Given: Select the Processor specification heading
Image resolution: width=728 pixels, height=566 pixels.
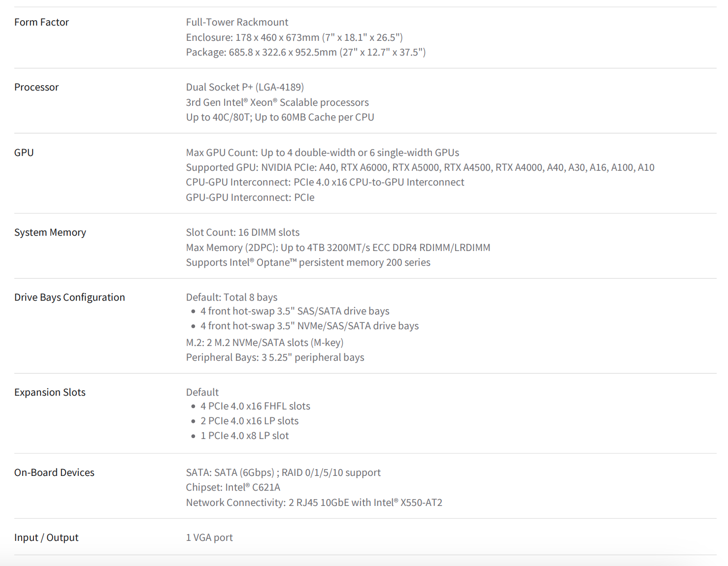Looking at the screenshot, I should [x=36, y=87].
